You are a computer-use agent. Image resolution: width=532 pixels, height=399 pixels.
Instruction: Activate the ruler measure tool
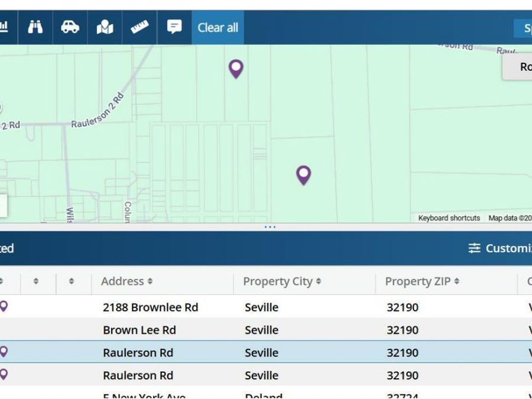point(140,27)
